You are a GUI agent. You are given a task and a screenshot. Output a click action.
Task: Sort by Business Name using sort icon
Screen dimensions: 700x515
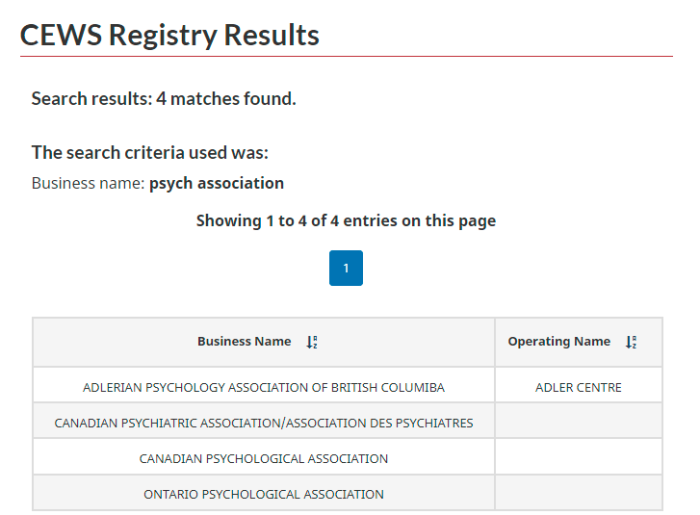coord(312,342)
